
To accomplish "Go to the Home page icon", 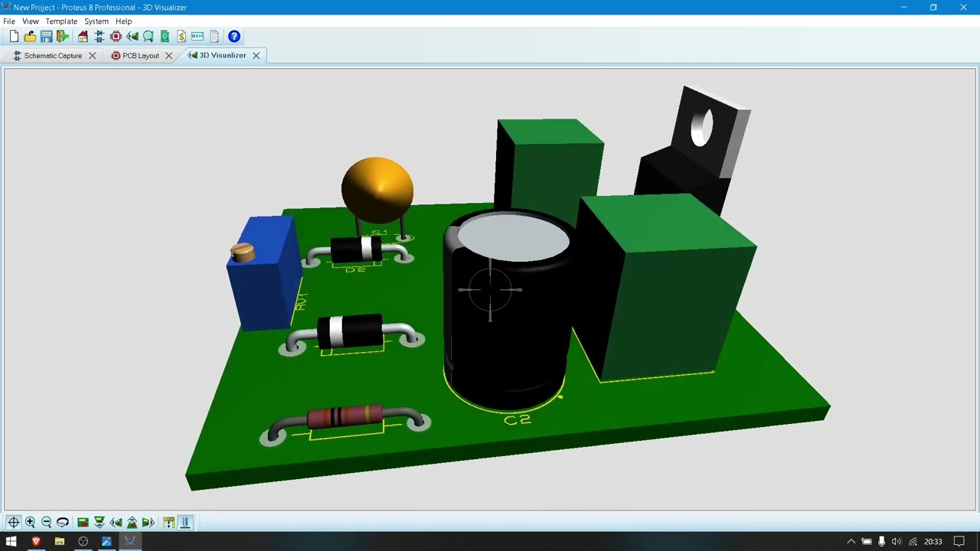I will [83, 36].
